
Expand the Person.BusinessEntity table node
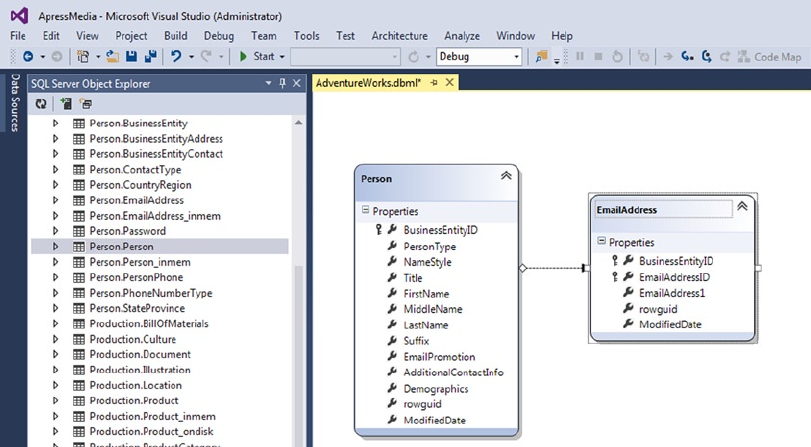[x=55, y=123]
